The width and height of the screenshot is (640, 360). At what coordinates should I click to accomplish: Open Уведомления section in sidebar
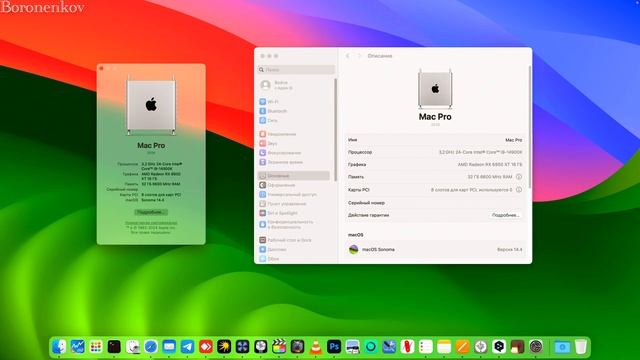click(278, 134)
